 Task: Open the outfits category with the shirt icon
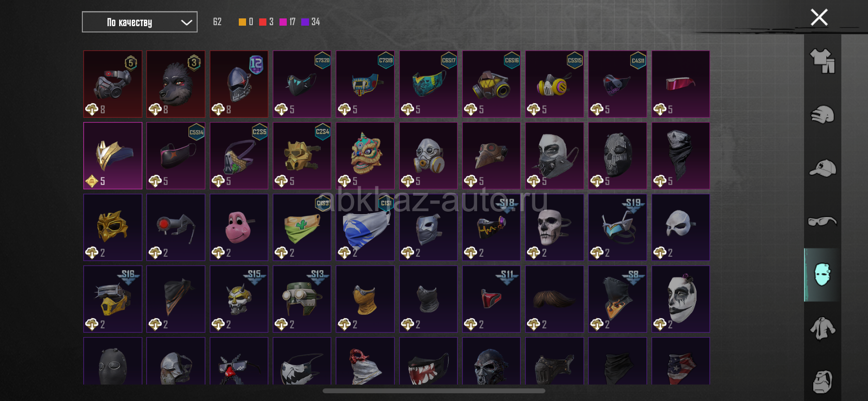point(822,61)
